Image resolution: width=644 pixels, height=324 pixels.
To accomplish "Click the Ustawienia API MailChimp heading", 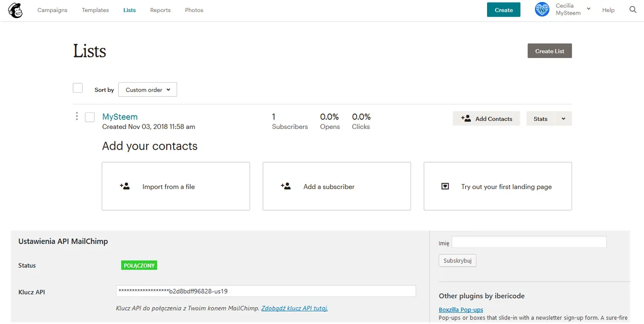I will pos(63,241).
